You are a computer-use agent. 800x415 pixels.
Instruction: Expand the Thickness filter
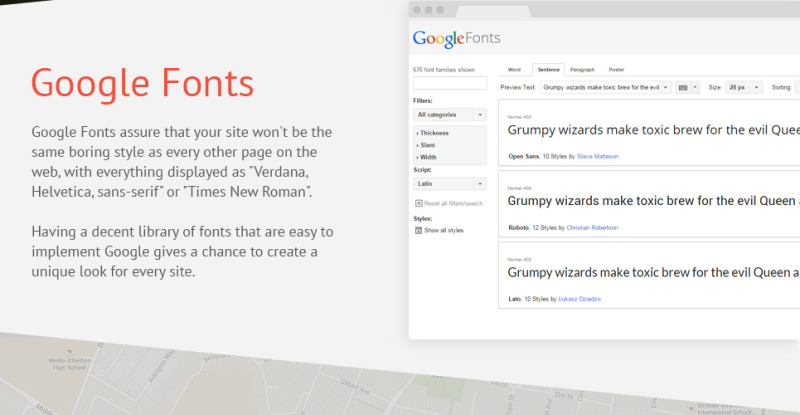pyautogui.click(x=433, y=133)
